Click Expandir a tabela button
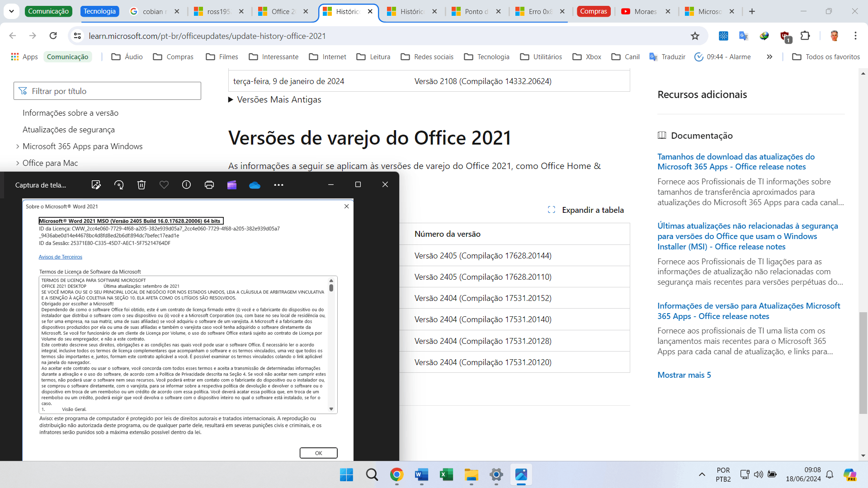 coord(585,210)
